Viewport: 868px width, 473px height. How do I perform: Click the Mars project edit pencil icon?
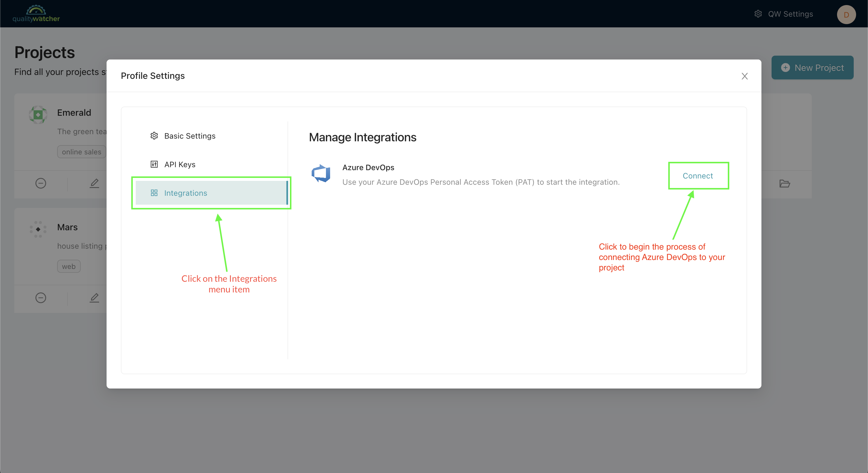click(94, 297)
